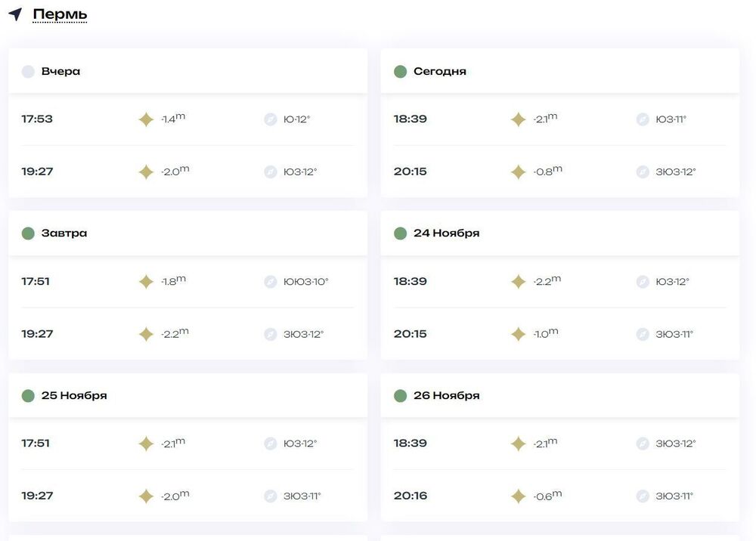Open the Пермь city selector link
The height and width of the screenshot is (541, 756).
point(60,14)
